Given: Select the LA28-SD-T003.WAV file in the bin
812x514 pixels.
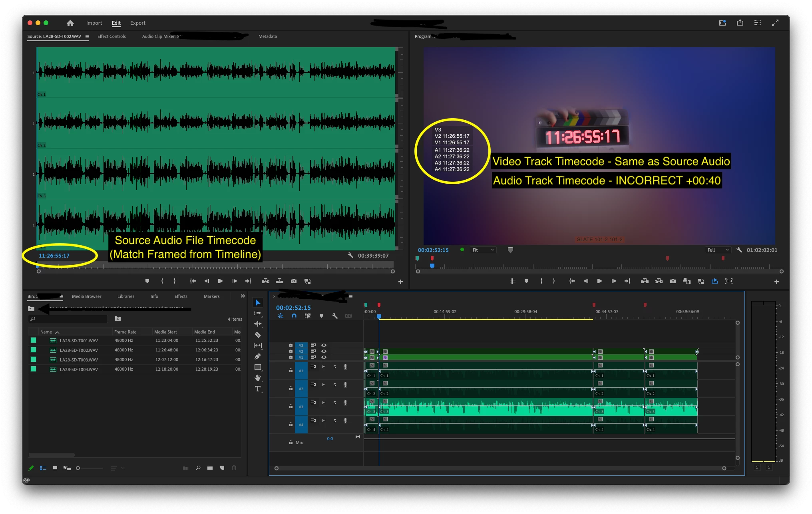Looking at the screenshot, I should tap(79, 360).
